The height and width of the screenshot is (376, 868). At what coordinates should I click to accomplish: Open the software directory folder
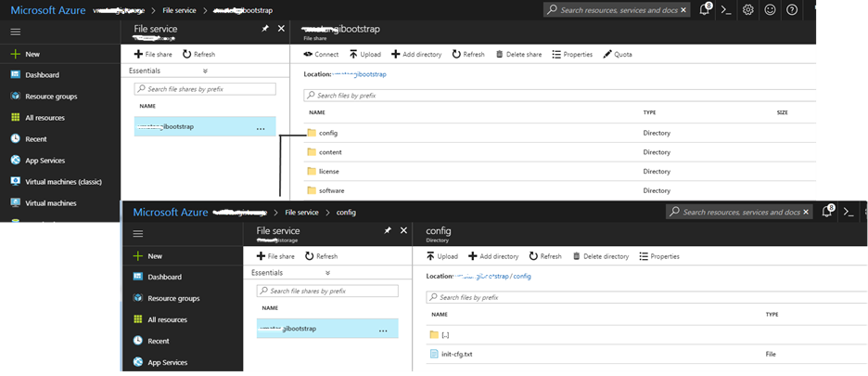[331, 191]
